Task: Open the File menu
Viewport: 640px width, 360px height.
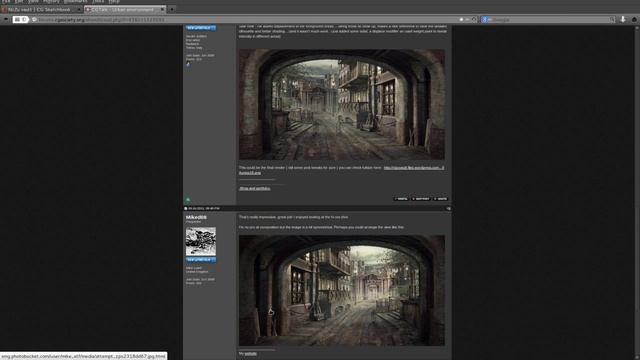Action: click(x=6, y=2)
